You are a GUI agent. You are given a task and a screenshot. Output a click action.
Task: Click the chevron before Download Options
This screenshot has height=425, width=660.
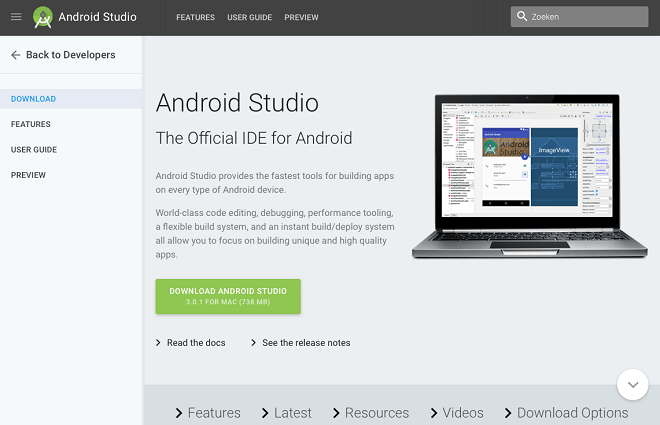(x=508, y=413)
